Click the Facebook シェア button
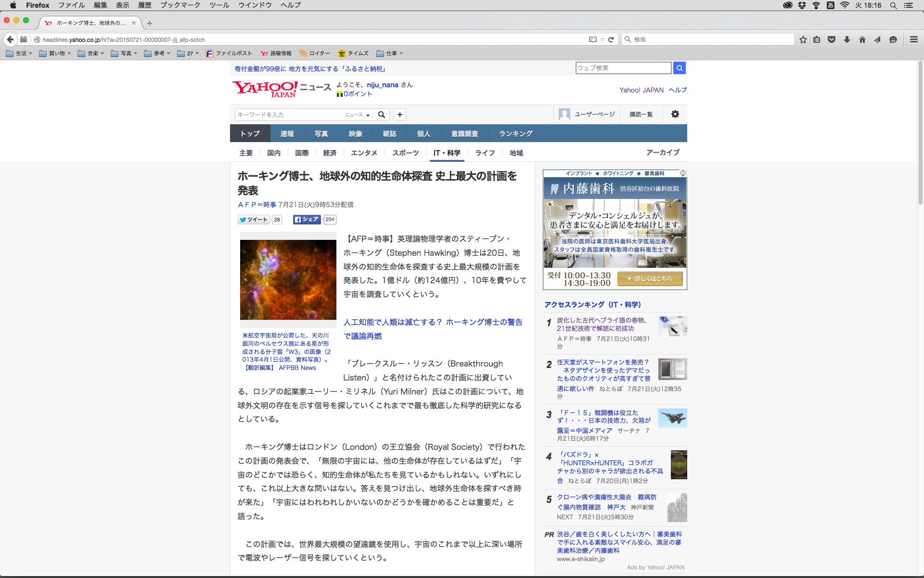924x578 pixels. point(307,220)
